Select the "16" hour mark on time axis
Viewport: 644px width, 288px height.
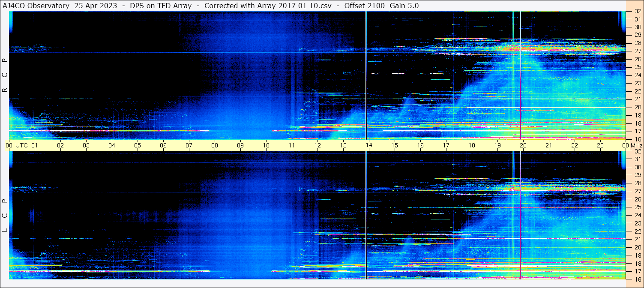(420, 145)
